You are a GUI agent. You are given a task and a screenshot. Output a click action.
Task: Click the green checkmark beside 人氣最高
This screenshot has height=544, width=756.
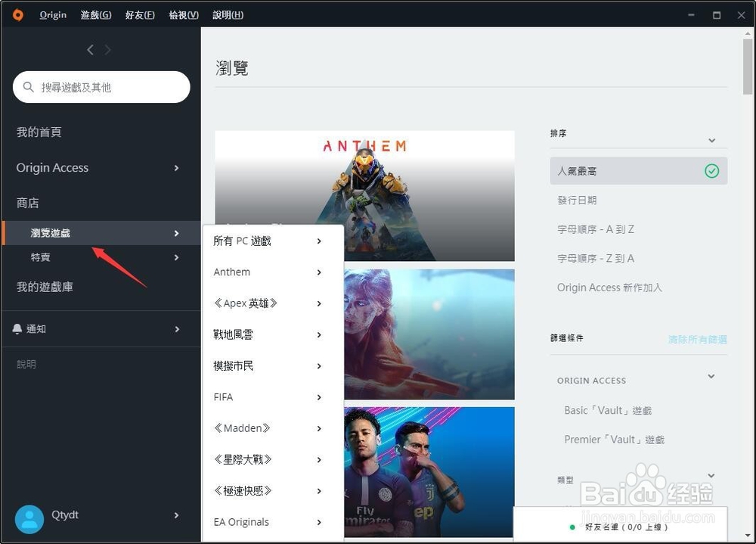coord(711,171)
